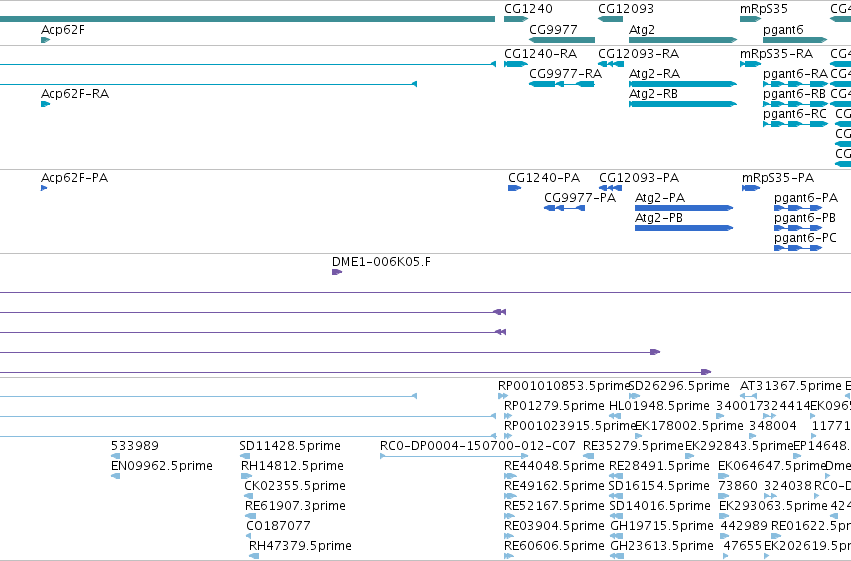Image resolution: width=851 pixels, height=561 pixels.
Task: Select the AT31367.5prime EST label
Action: coord(791,386)
